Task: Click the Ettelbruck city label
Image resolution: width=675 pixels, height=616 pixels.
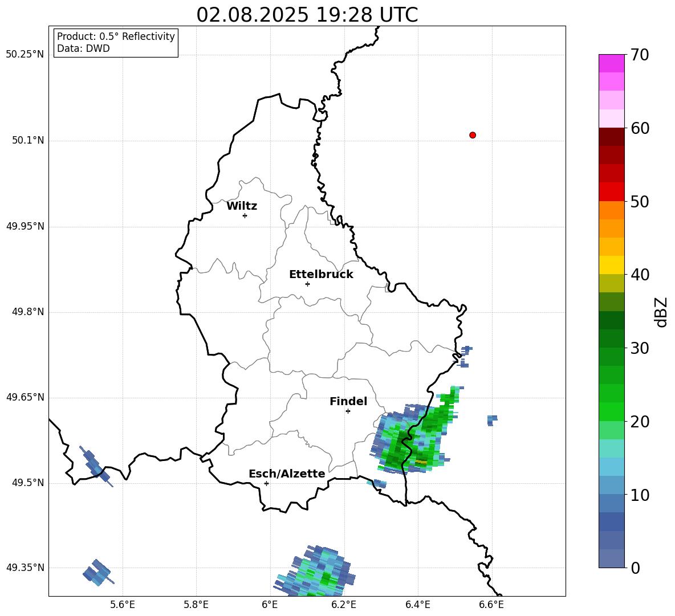Action: 321,275
